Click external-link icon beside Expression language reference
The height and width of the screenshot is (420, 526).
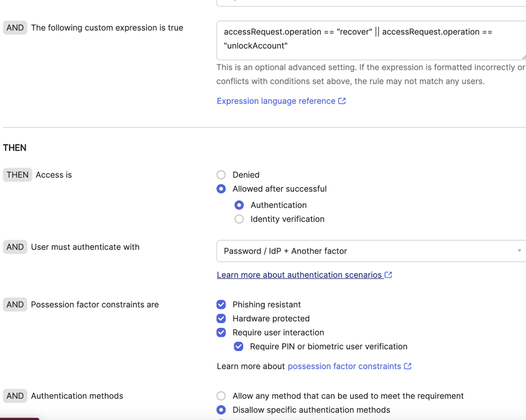342,101
